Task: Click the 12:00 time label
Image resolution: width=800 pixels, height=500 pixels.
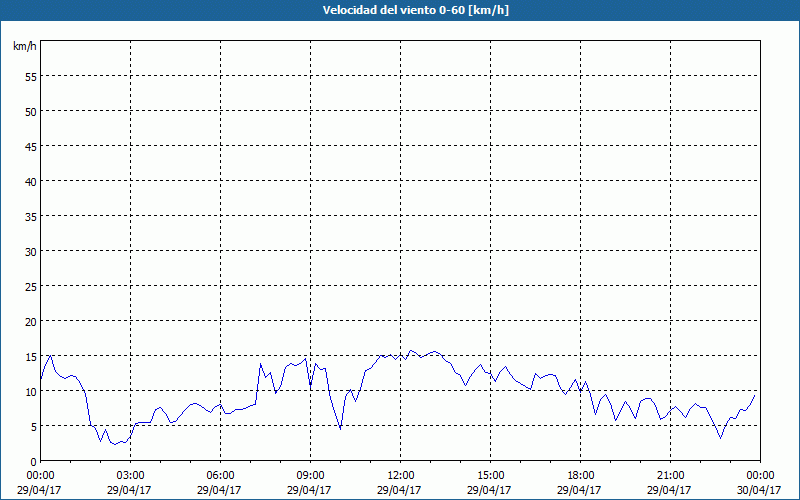Action: (401, 476)
